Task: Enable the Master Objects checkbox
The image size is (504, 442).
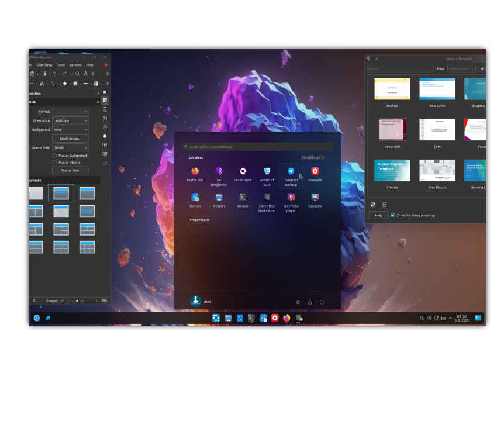Action: click(54, 163)
